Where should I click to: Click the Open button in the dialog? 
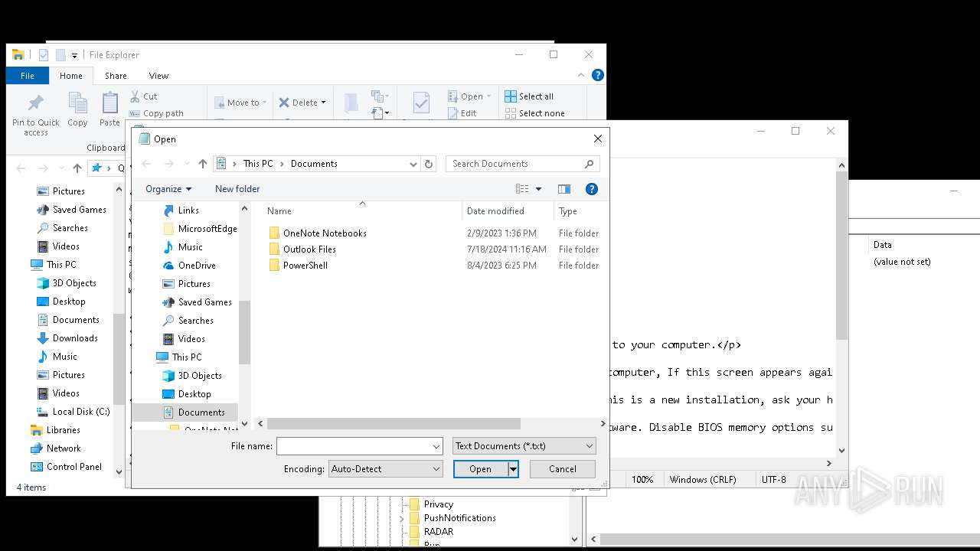coord(481,469)
